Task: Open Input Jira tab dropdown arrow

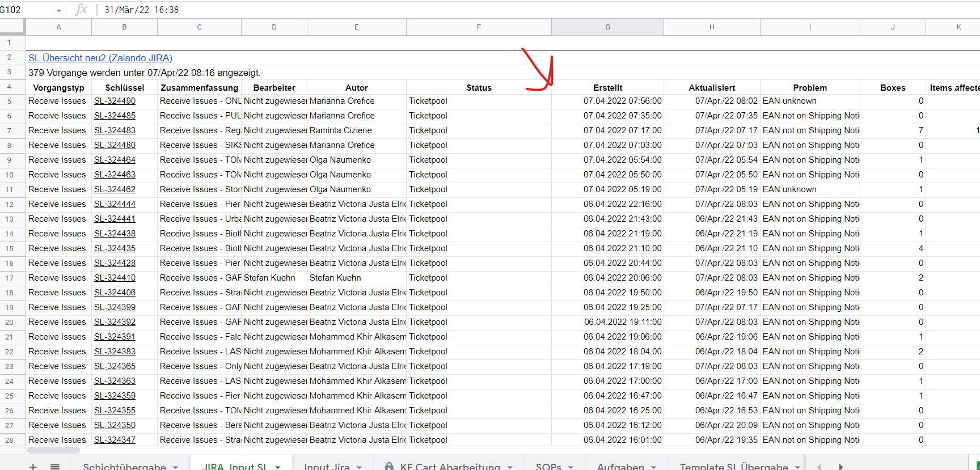Action: pyautogui.click(x=359, y=467)
